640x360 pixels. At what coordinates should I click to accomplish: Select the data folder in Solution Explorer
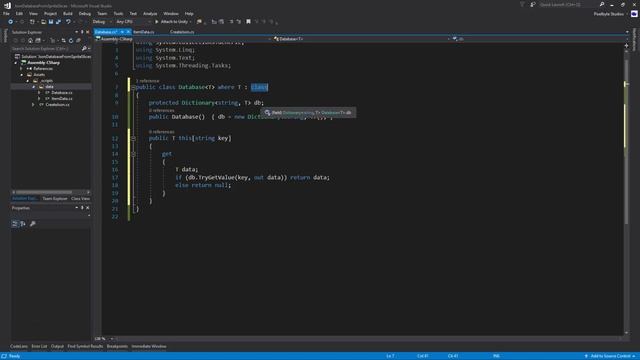pyautogui.click(x=49, y=87)
